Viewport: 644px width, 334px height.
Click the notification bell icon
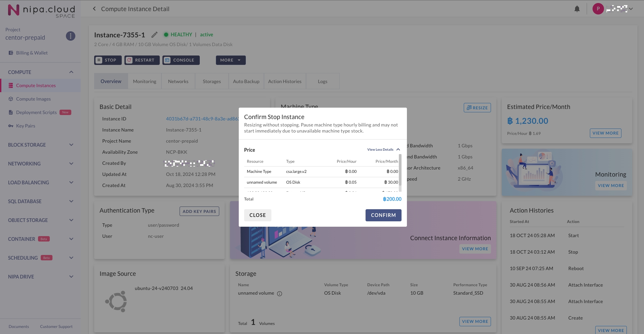click(577, 9)
